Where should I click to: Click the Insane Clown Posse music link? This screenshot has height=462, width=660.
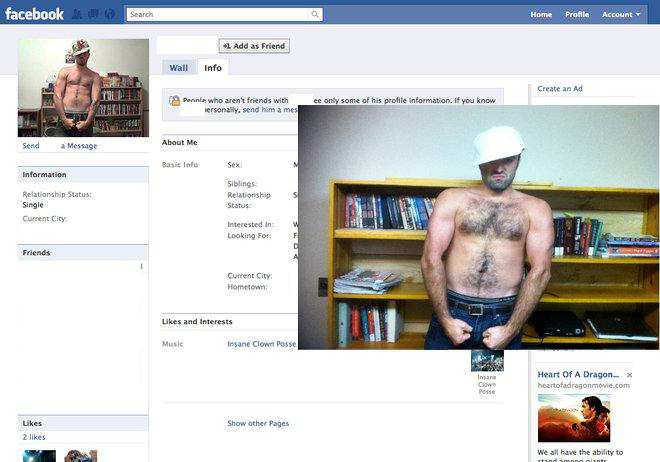pyautogui.click(x=261, y=344)
